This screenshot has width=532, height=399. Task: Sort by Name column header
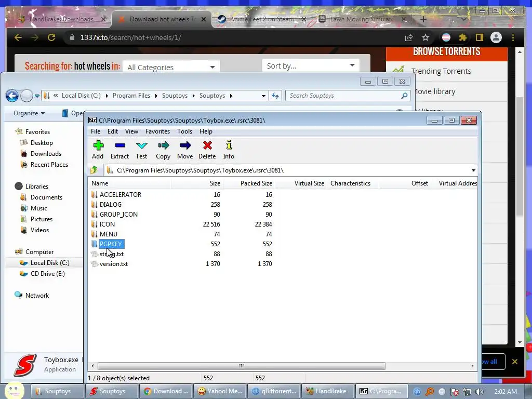tap(129, 183)
